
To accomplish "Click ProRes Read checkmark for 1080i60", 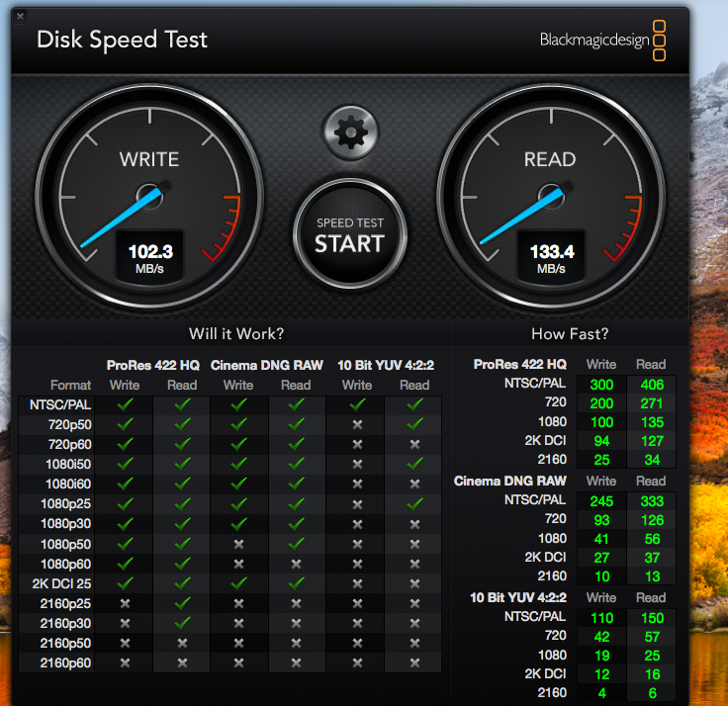I will (182, 484).
